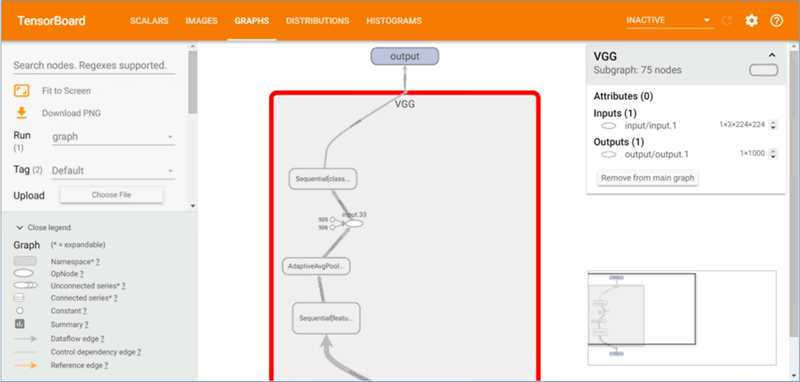Click the Choose File upload button
Screen dimensions: 800x382
coord(111,195)
